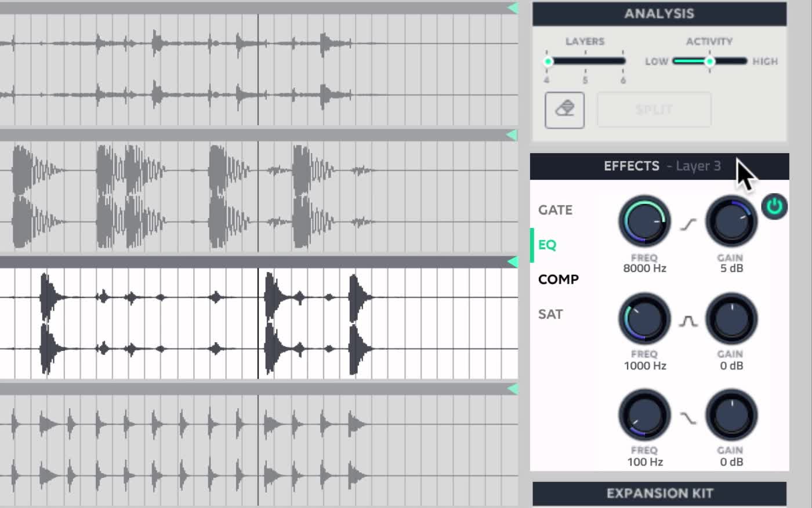This screenshot has width=812, height=508.
Task: Toggle the EQ power button
Action: click(x=774, y=206)
